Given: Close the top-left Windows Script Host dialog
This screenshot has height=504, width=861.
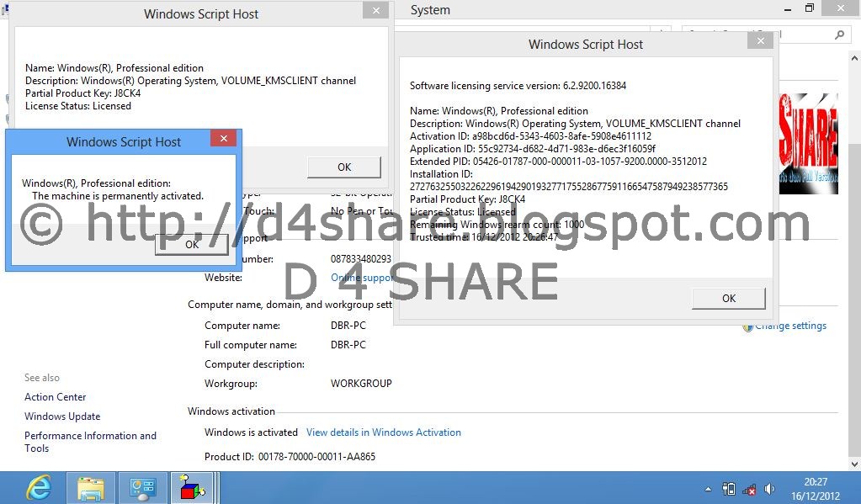Looking at the screenshot, I should (376, 10).
